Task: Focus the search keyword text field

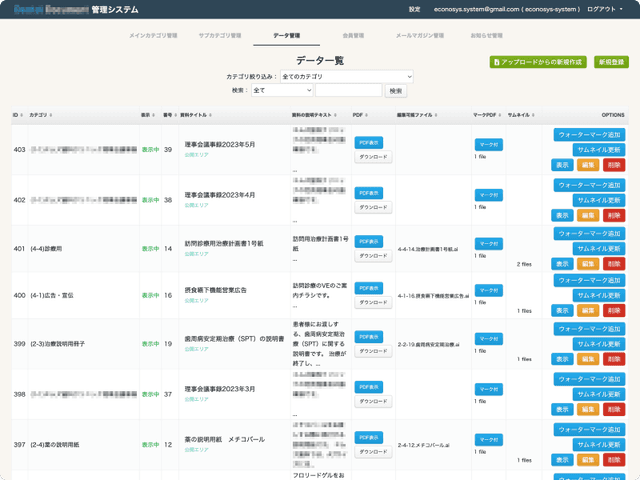Action: (349, 90)
